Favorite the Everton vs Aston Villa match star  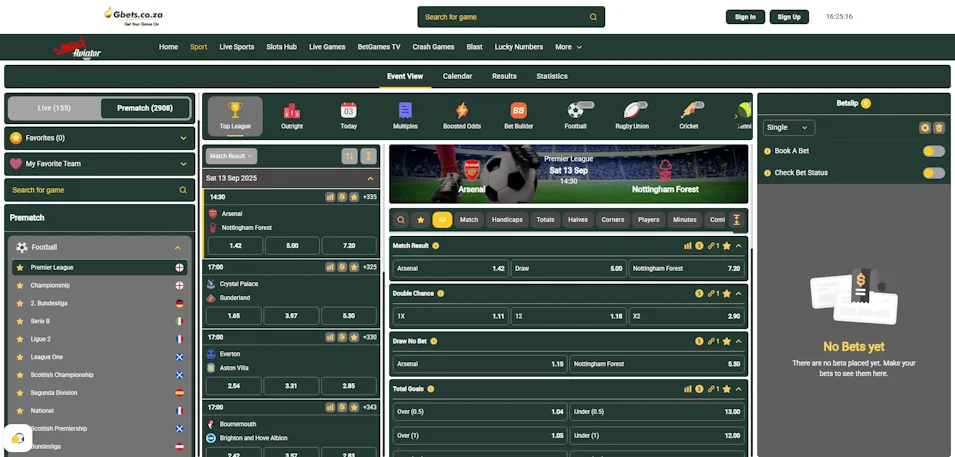point(354,337)
